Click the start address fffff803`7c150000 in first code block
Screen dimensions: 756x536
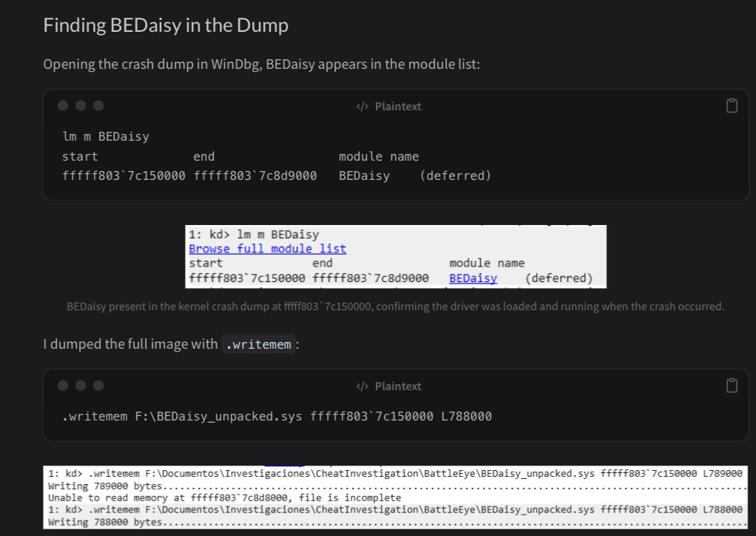[x=124, y=175]
